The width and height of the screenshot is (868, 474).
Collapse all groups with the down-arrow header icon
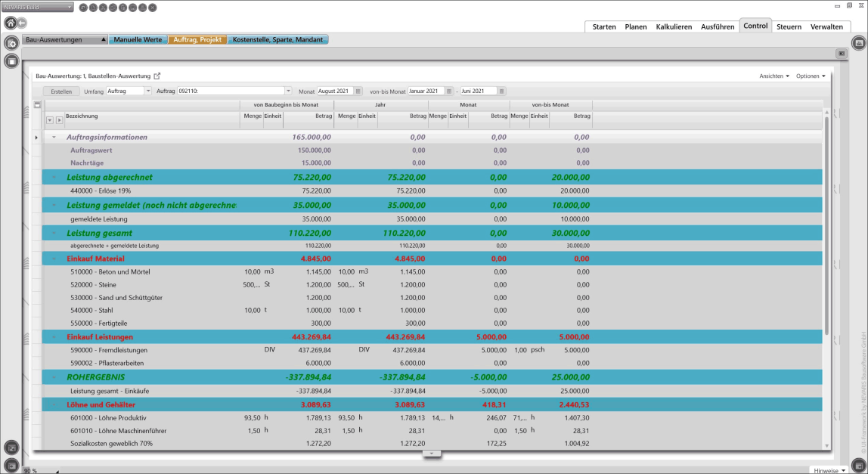coord(50,120)
